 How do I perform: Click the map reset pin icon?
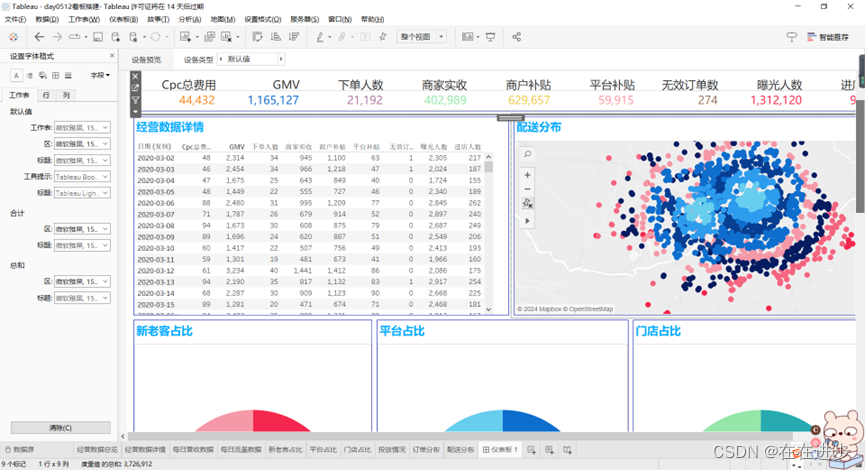527,204
